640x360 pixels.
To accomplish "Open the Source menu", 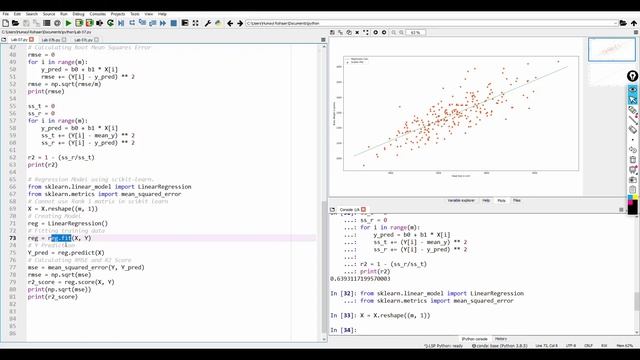I will 49,14.
